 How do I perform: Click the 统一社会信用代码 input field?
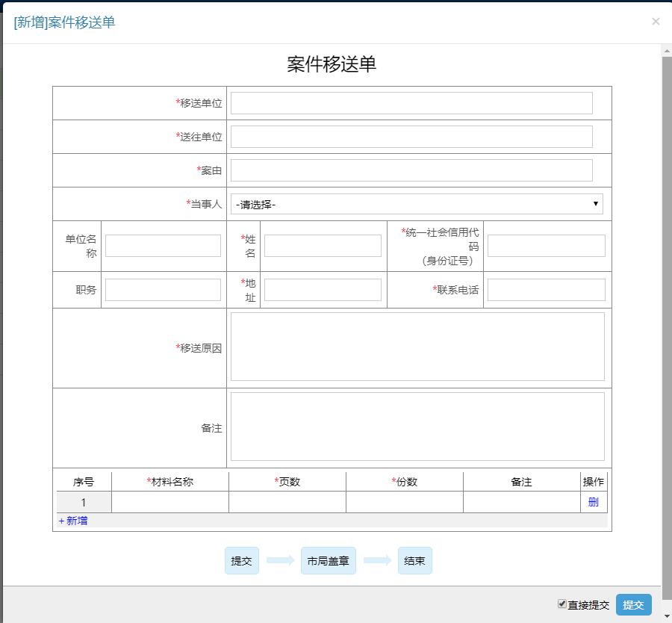point(547,246)
